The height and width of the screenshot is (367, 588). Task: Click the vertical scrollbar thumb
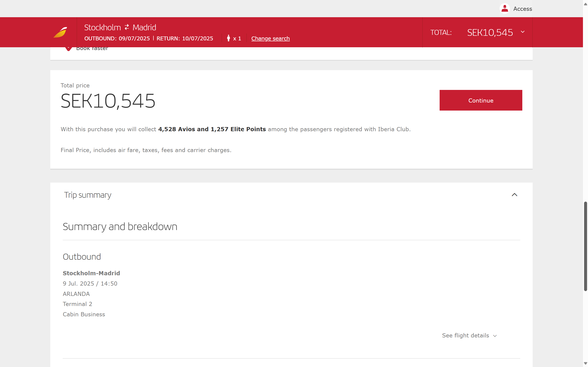(x=585, y=246)
